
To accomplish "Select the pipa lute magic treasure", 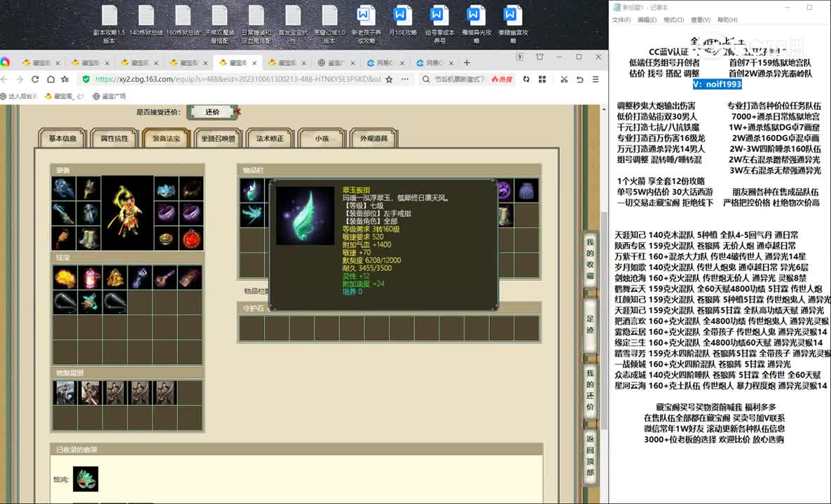I will click(x=165, y=278).
